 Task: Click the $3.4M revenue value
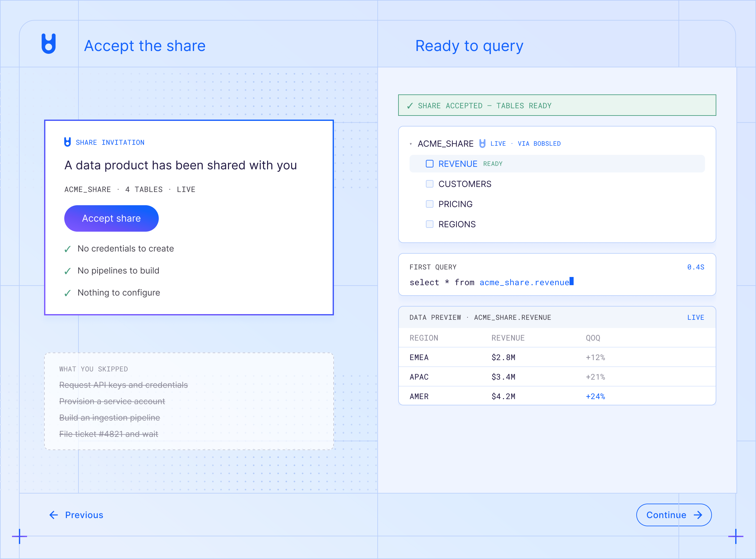503,377
